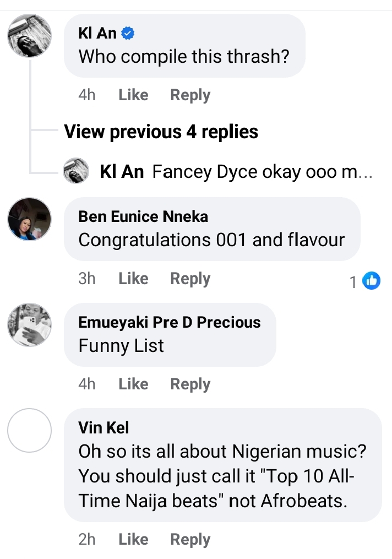
Task: Click the blue like reaction icon
Action: 372,281
